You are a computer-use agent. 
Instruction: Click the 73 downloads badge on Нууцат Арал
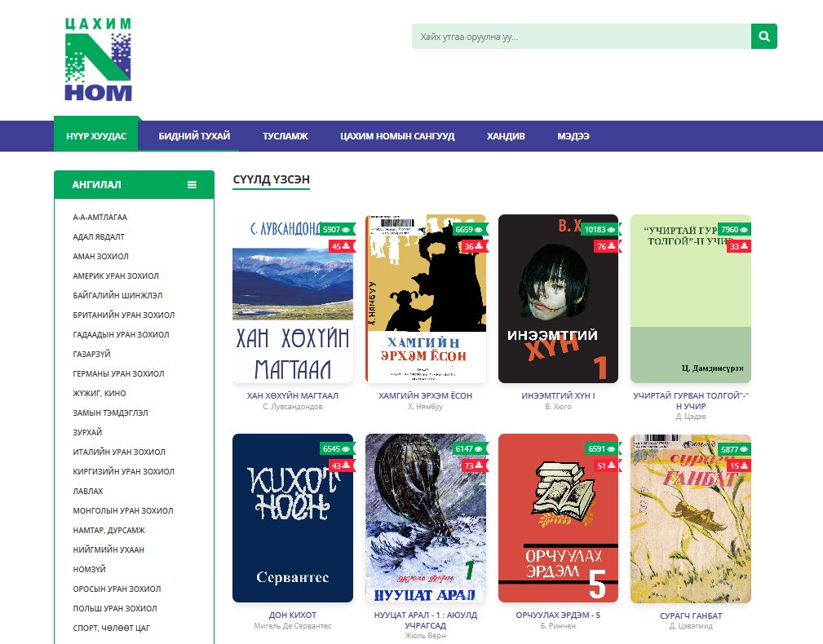pos(474,465)
